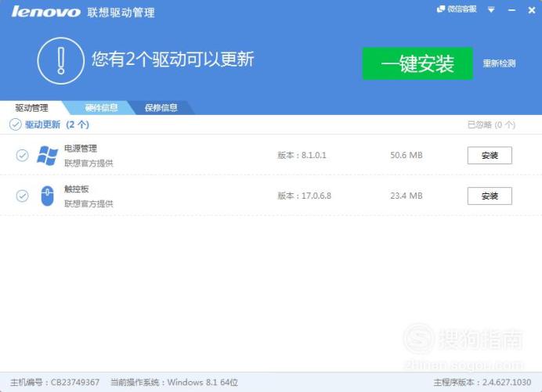
Task: Install the 触控板 driver
Action: pyautogui.click(x=490, y=196)
